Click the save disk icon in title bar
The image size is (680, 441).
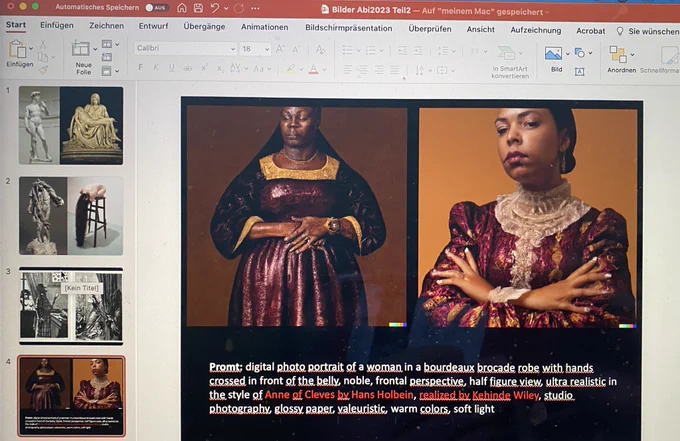(x=198, y=8)
